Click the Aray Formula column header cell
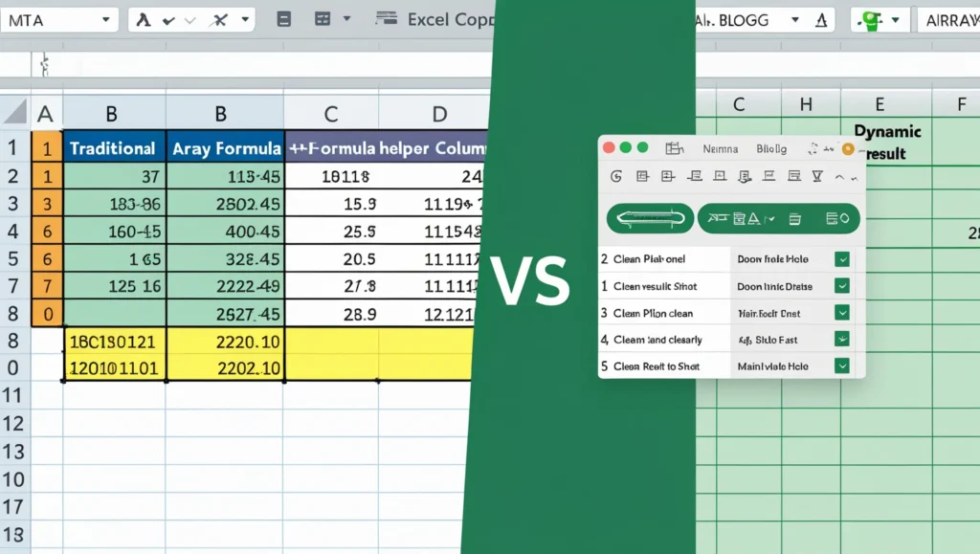Viewport: 980px width, 554px height. point(226,148)
